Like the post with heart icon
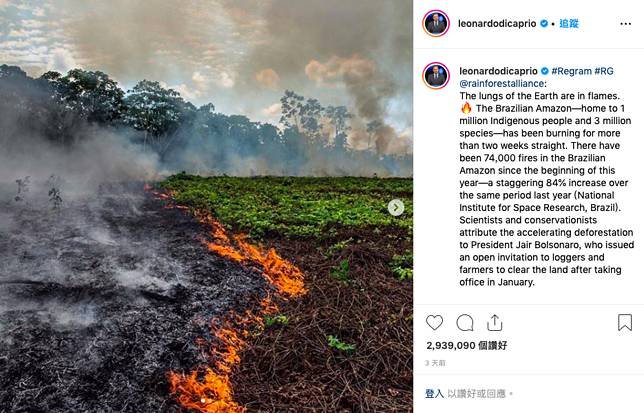The width and height of the screenshot is (644, 413). click(x=434, y=323)
